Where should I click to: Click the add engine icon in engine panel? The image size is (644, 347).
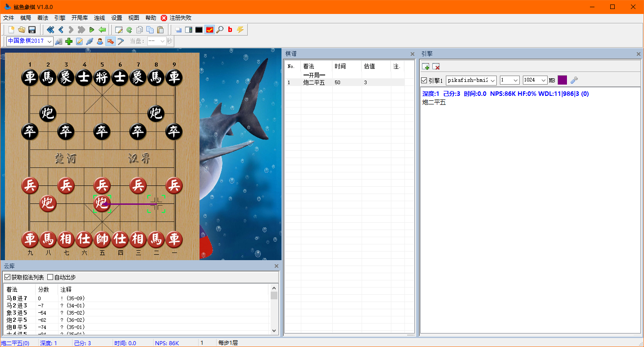[x=426, y=67]
